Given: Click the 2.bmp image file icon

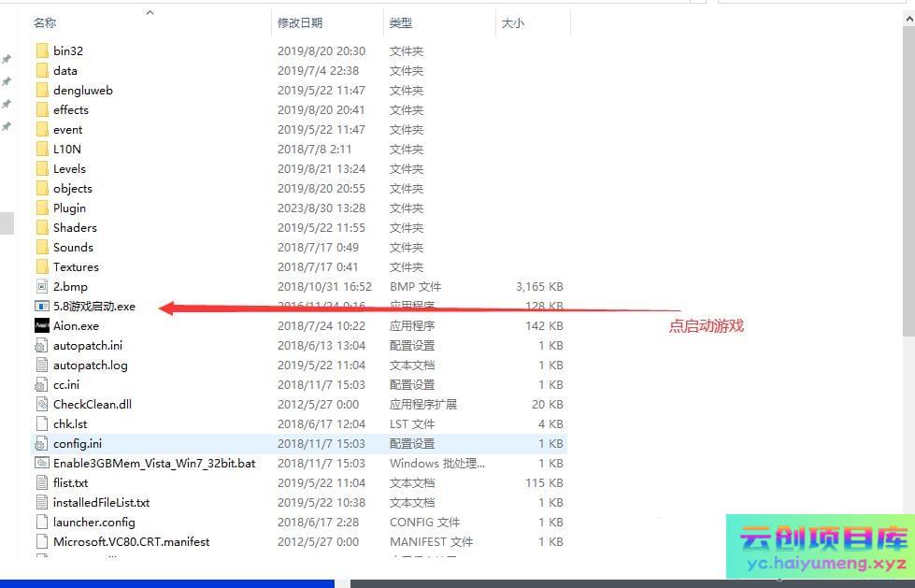Looking at the screenshot, I should click(42, 286).
